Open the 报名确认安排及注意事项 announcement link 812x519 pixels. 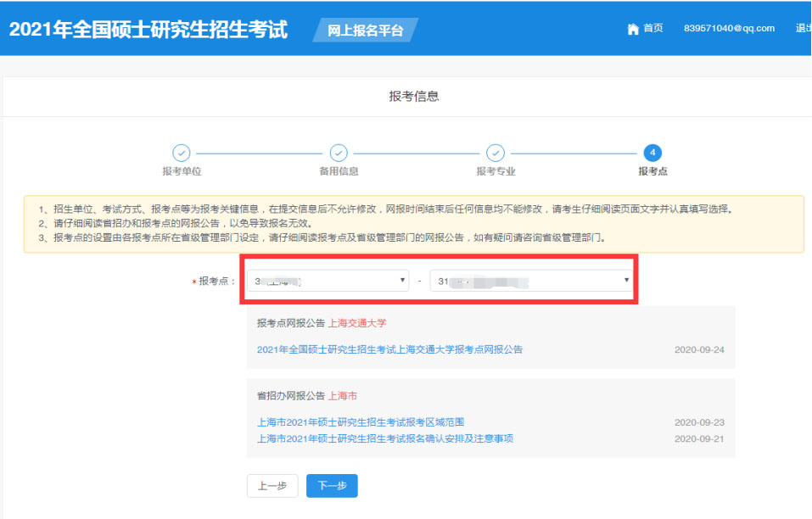coord(384,438)
